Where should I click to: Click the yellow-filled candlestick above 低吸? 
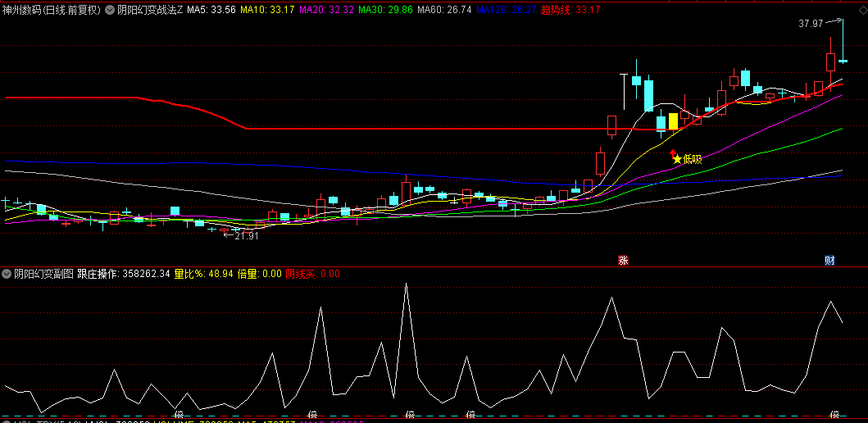(673, 122)
